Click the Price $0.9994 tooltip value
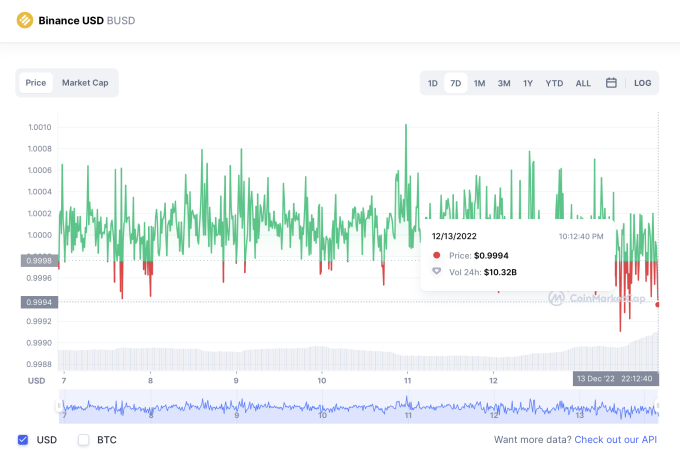This screenshot has height=461, width=680. coord(491,255)
